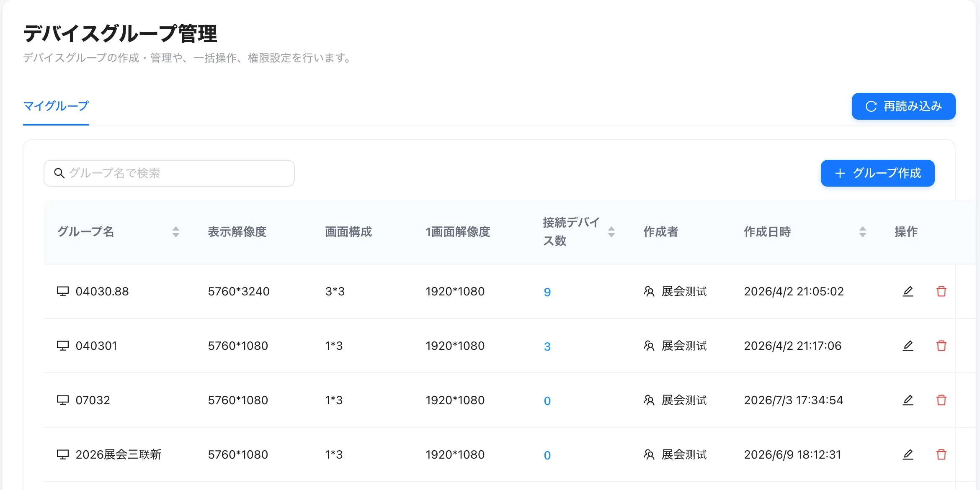Image resolution: width=980 pixels, height=490 pixels.
Task: Edit group 04030.88 with pencil icon
Action: coord(908,291)
